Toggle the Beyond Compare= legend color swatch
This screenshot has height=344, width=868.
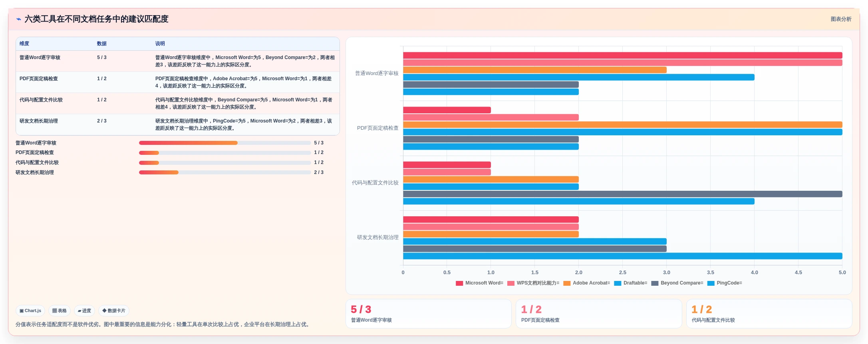(x=655, y=283)
